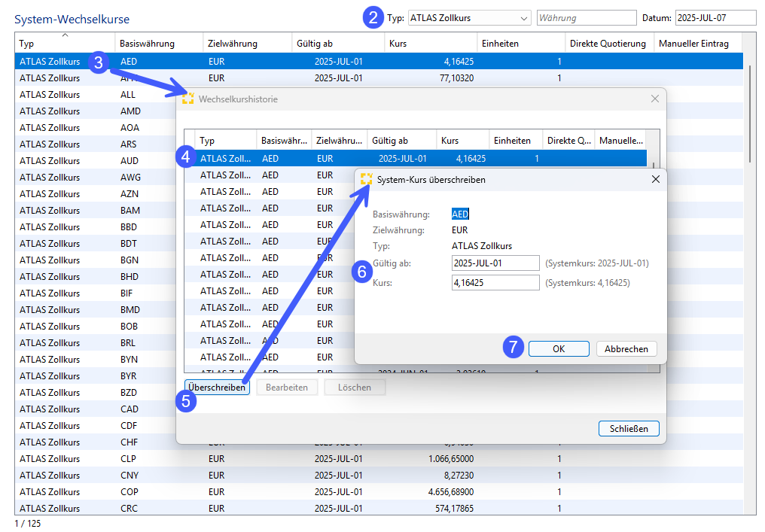Sort main table by Basiswährung column
The width and height of the screenshot is (765, 532).
coord(159,44)
